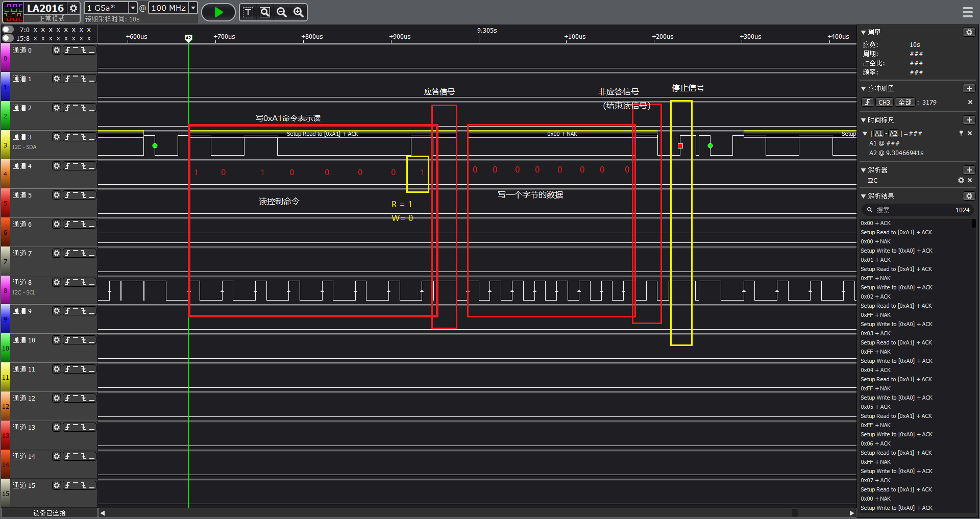Open the 100 MHz sample rate dropdown

click(x=193, y=8)
